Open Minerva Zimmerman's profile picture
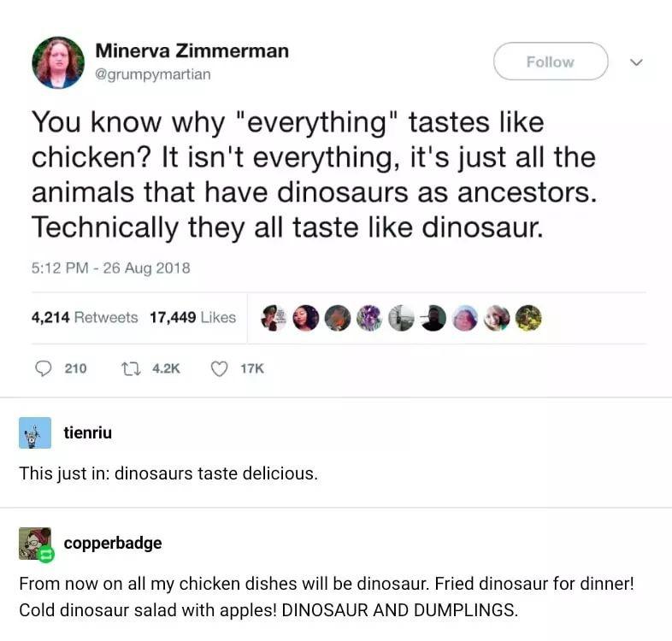Image resolution: width=672 pixels, height=641 pixels. (58, 62)
